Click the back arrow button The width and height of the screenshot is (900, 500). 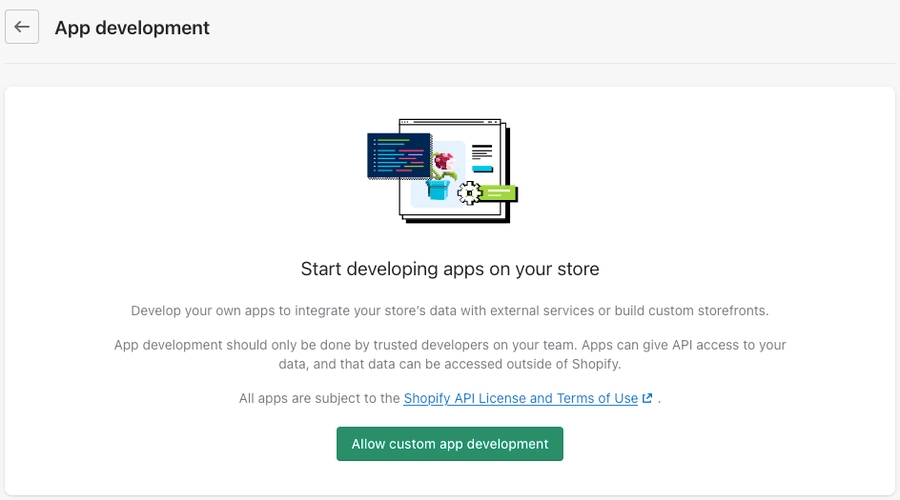point(22,27)
